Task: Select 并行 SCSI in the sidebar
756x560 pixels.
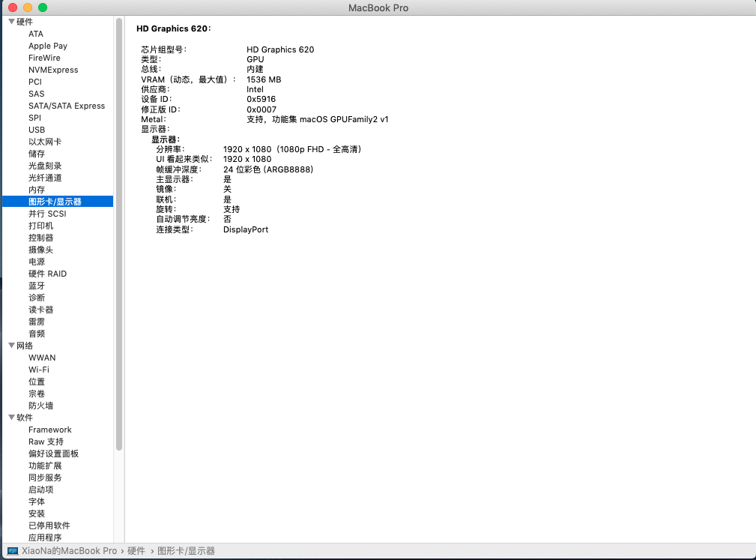Action: pyautogui.click(x=47, y=214)
